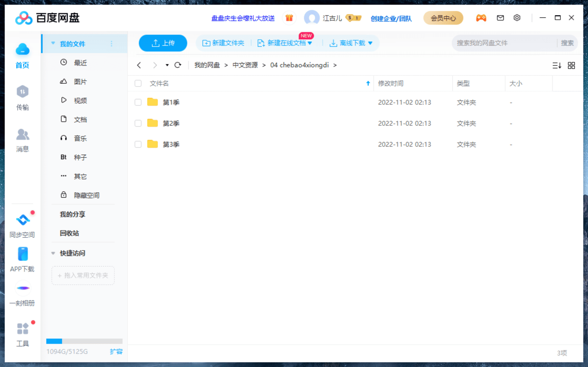
Task: Sort by the 类型 column header
Action: 463,83
